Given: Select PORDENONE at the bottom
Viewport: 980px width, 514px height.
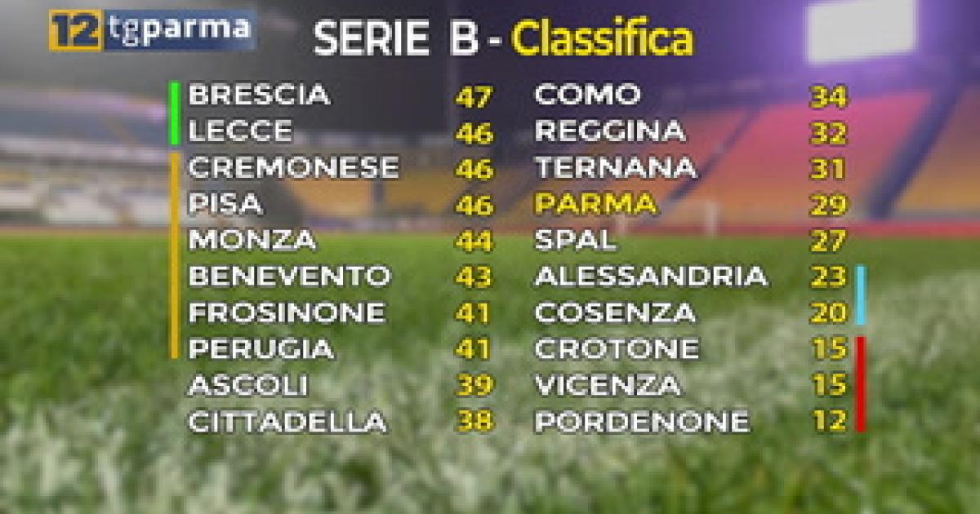Looking at the screenshot, I should [x=642, y=422].
